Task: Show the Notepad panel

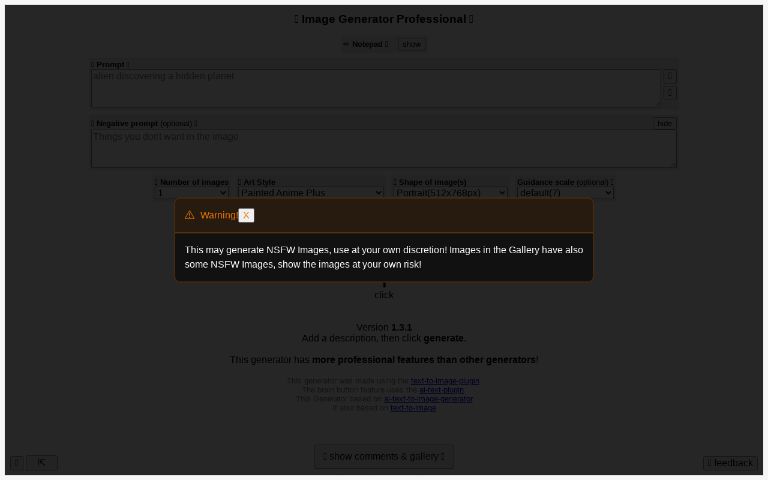Action: click(x=411, y=44)
